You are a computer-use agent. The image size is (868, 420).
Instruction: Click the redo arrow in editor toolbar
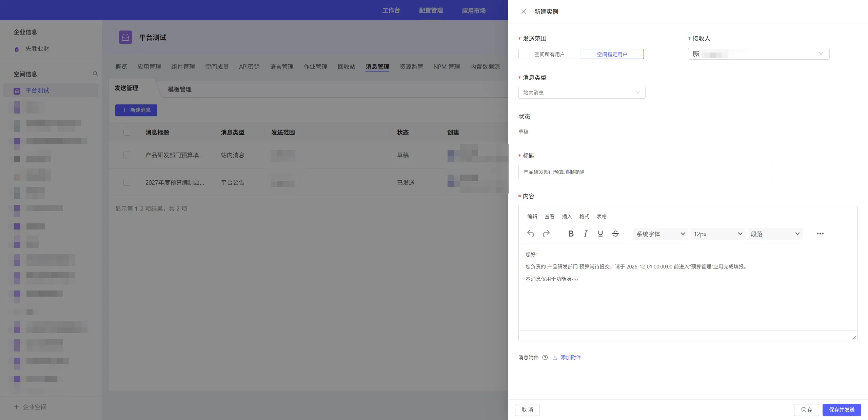click(546, 234)
